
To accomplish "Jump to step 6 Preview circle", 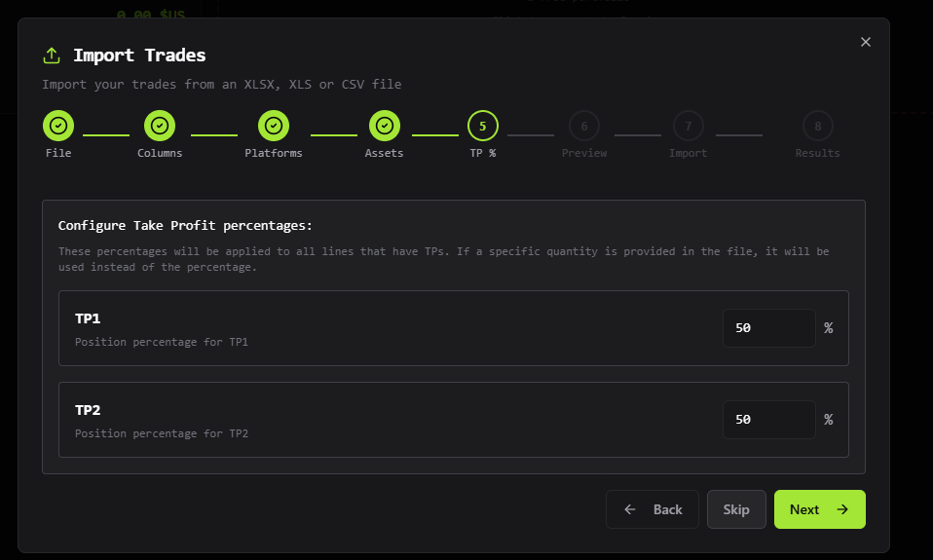I will [584, 126].
